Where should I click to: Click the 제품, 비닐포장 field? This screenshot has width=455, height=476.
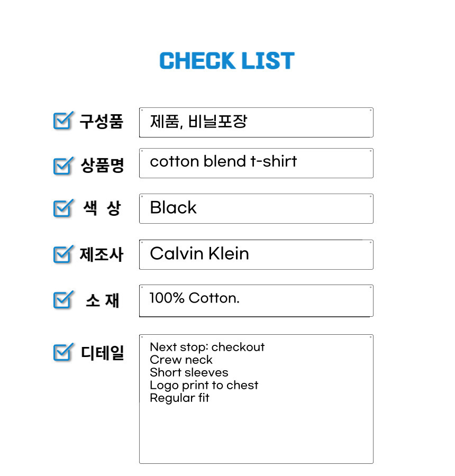tap(256, 122)
